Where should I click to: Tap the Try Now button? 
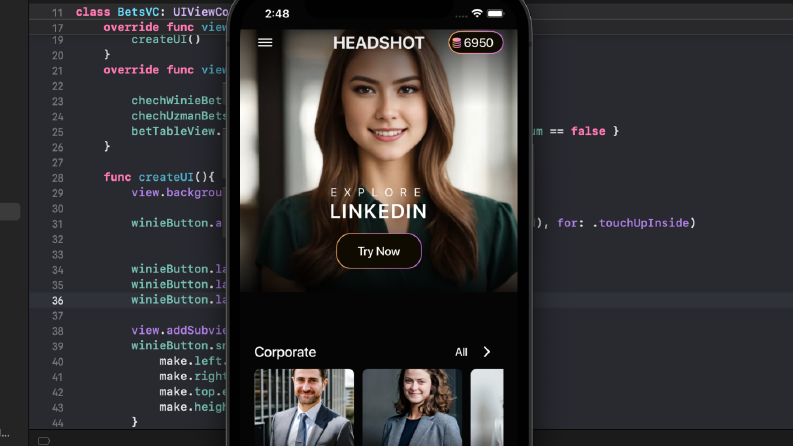(379, 251)
